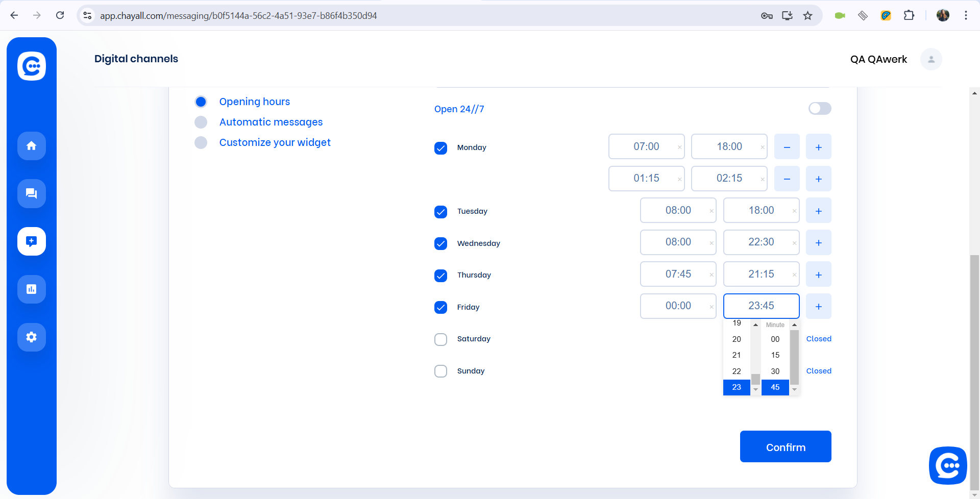980x499 pixels.
Task: Bookmark this page with the star icon
Action: [x=807, y=15]
